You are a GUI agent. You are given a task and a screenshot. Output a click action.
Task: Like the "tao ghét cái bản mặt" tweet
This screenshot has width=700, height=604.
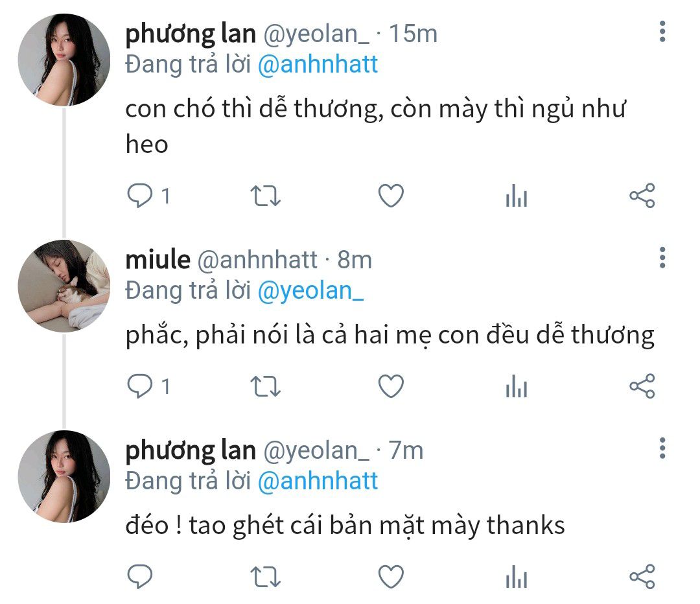click(391, 576)
